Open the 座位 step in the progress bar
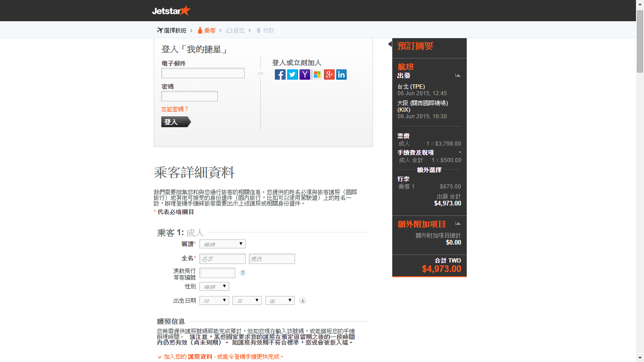Image resolution: width=644 pixels, height=362 pixels. point(236,31)
